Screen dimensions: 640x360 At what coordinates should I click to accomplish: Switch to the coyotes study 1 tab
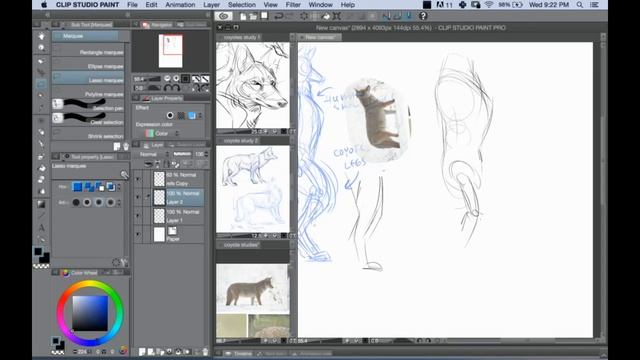pos(241,37)
